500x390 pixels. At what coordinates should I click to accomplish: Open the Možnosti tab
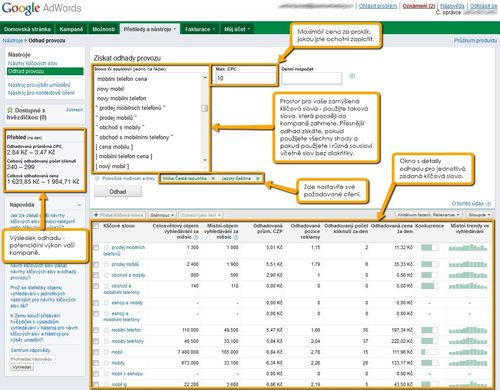click(x=103, y=29)
